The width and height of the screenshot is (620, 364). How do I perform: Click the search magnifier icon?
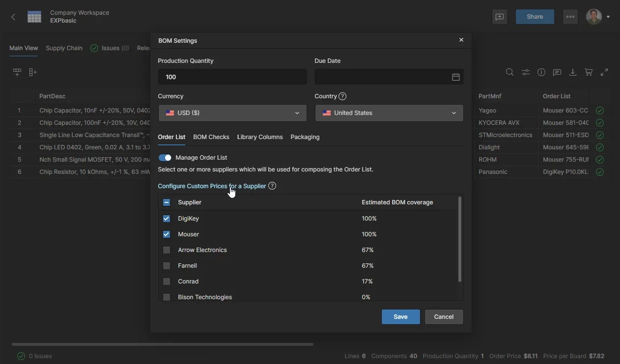[509, 72]
